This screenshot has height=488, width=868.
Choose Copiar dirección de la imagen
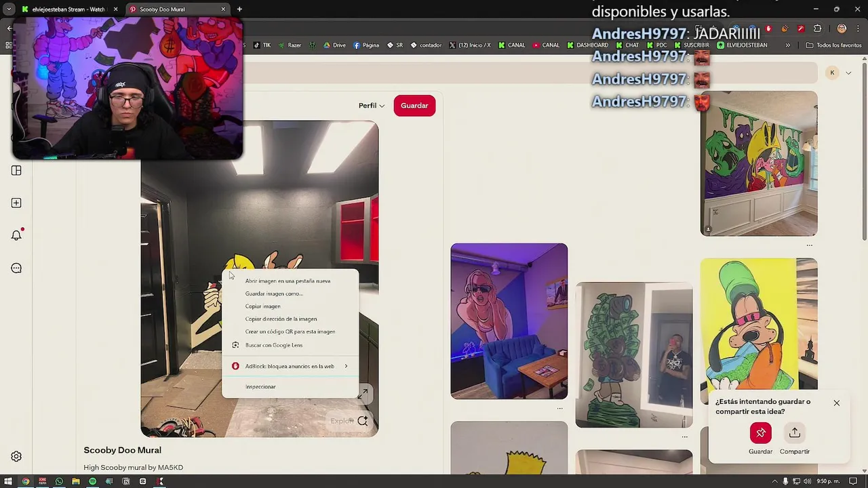pyautogui.click(x=290, y=319)
